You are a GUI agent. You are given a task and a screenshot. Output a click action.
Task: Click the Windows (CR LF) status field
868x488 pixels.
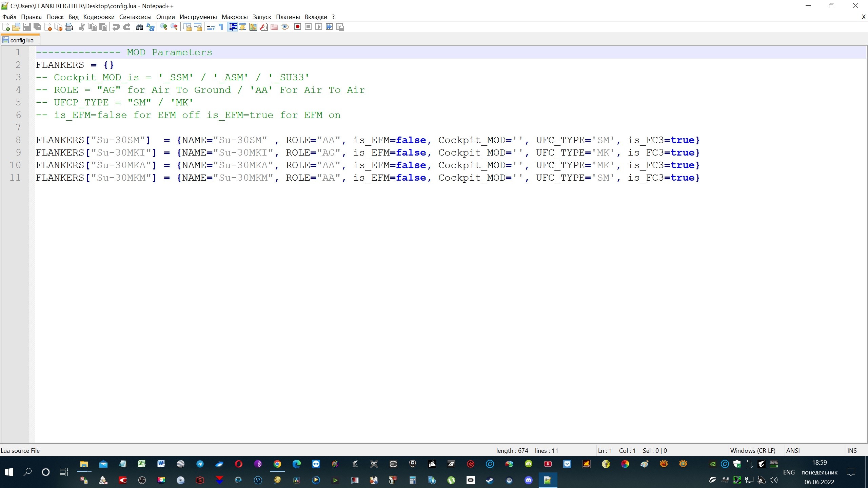pos(753,450)
